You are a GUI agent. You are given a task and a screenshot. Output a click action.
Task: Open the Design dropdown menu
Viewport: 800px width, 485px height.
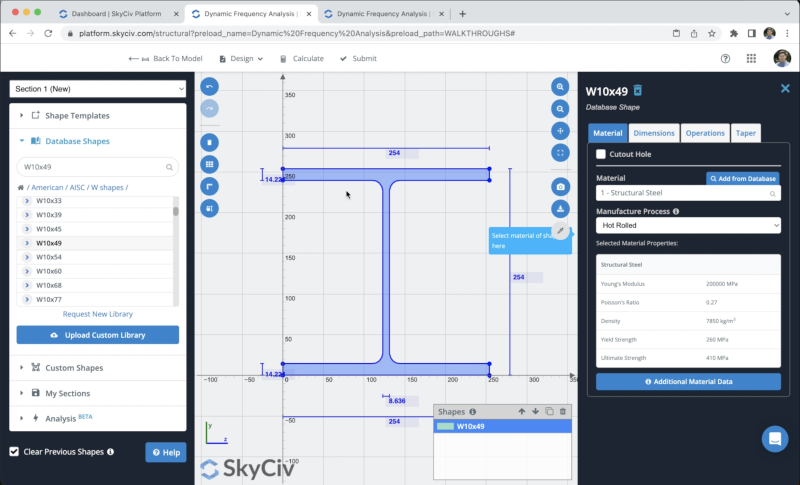coord(241,59)
